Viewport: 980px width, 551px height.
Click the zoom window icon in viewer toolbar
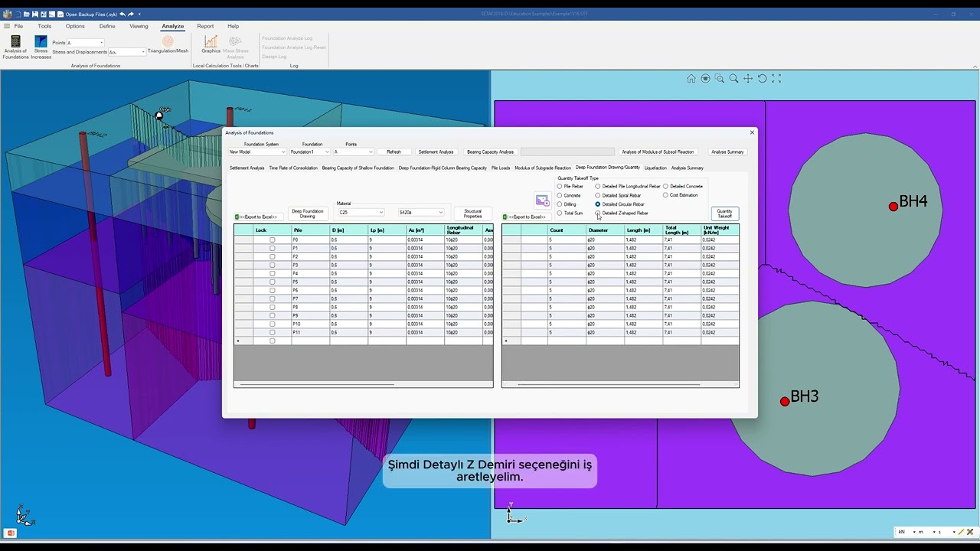720,78
